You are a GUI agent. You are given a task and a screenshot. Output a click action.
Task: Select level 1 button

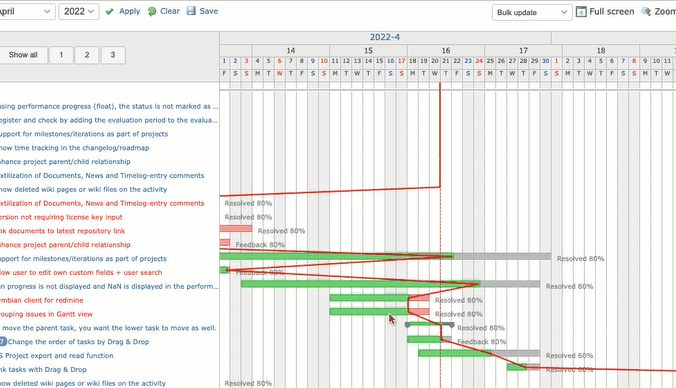click(61, 55)
